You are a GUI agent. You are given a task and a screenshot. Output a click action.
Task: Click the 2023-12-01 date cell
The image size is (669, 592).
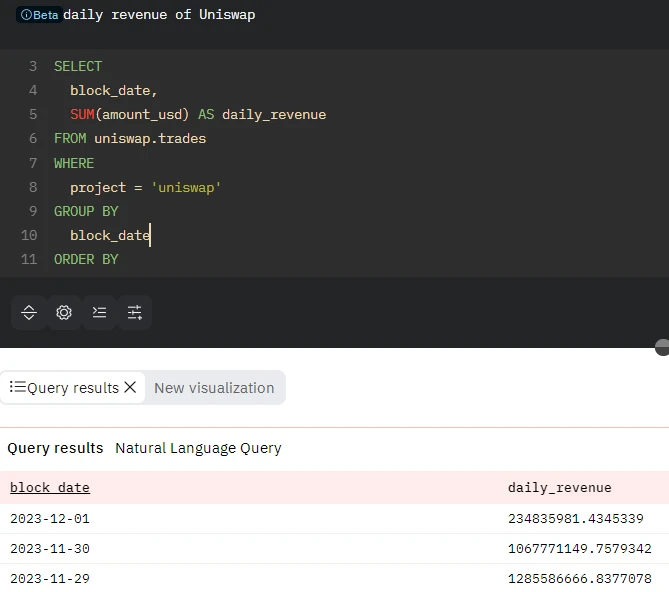click(x=50, y=519)
